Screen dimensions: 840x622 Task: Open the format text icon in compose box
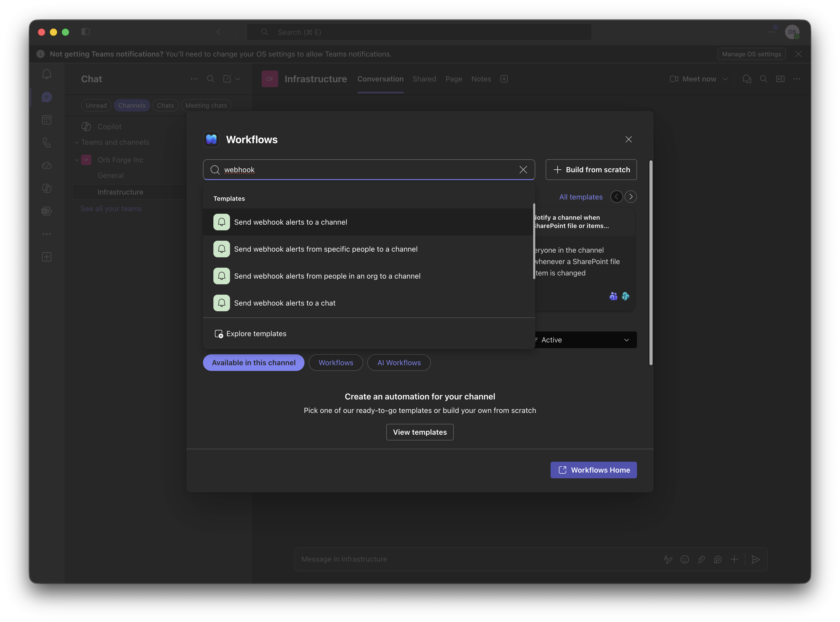668,559
